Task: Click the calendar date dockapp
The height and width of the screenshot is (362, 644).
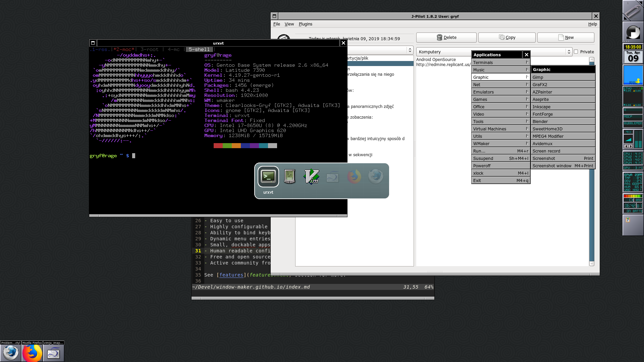Action: pos(633,57)
